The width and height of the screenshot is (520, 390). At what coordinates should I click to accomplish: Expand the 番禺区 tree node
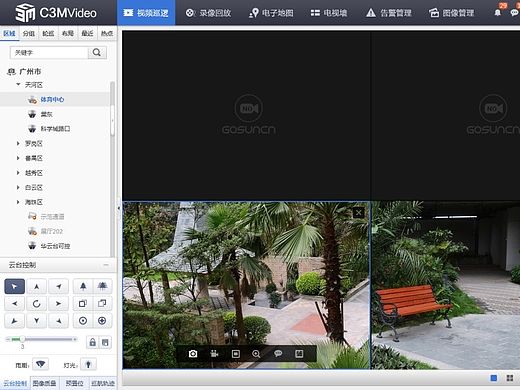[18, 158]
